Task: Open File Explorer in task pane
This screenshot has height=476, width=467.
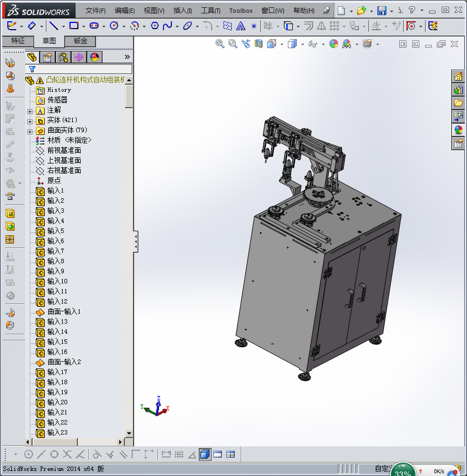Action: click(458, 103)
